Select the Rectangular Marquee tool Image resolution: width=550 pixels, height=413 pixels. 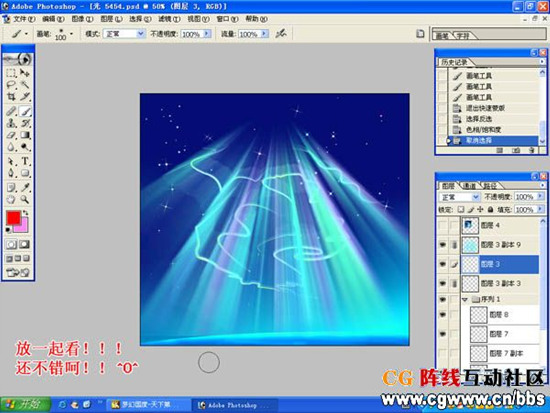coord(11,73)
